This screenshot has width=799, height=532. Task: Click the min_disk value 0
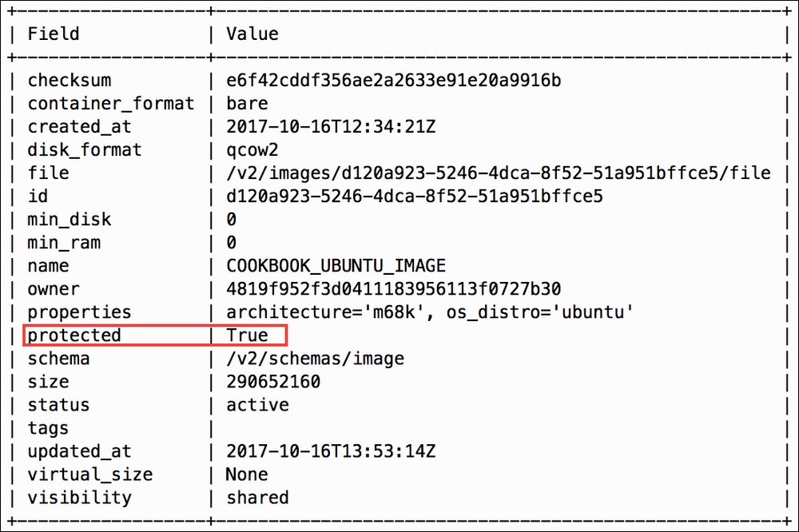[x=232, y=220]
